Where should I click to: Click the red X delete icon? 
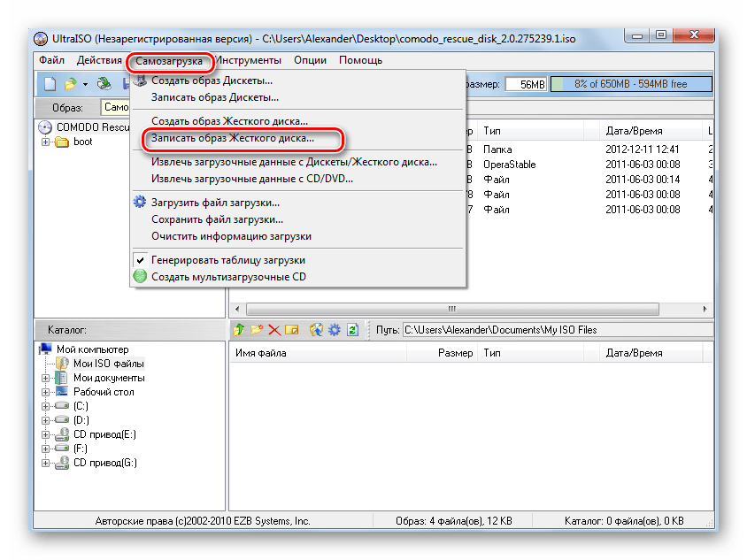pyautogui.click(x=274, y=330)
